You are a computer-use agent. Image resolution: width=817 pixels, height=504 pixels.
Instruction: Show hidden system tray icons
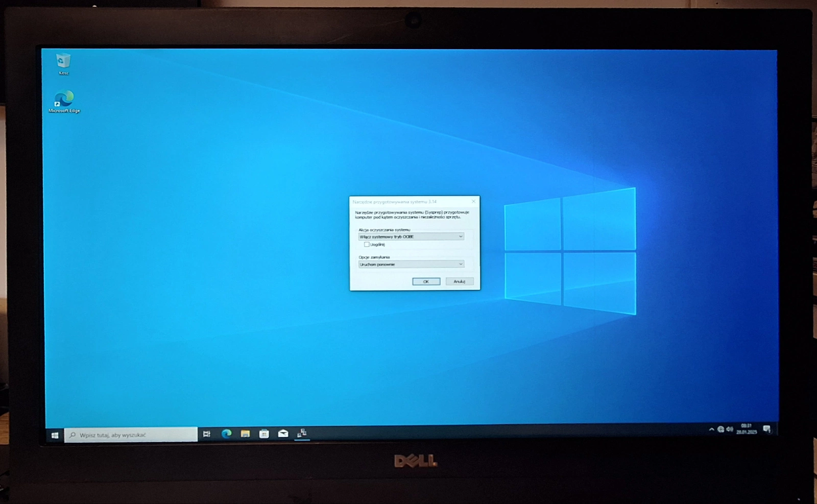pyautogui.click(x=711, y=429)
